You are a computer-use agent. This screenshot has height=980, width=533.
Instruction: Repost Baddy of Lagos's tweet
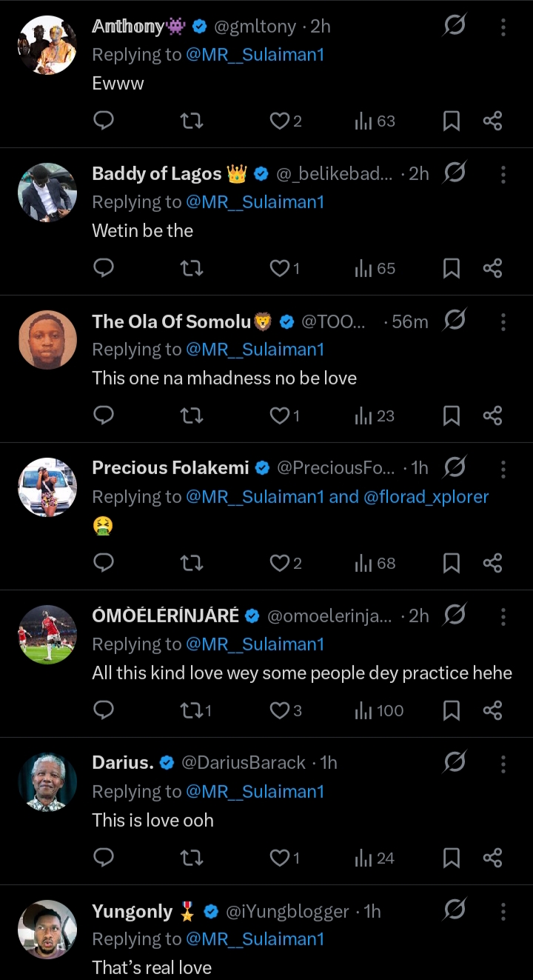(x=192, y=268)
